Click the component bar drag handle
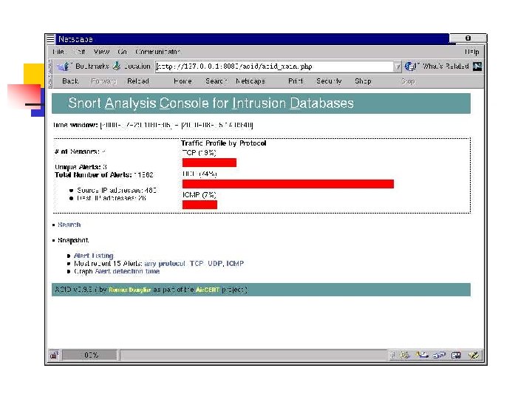The image size is (532, 399). (393, 355)
